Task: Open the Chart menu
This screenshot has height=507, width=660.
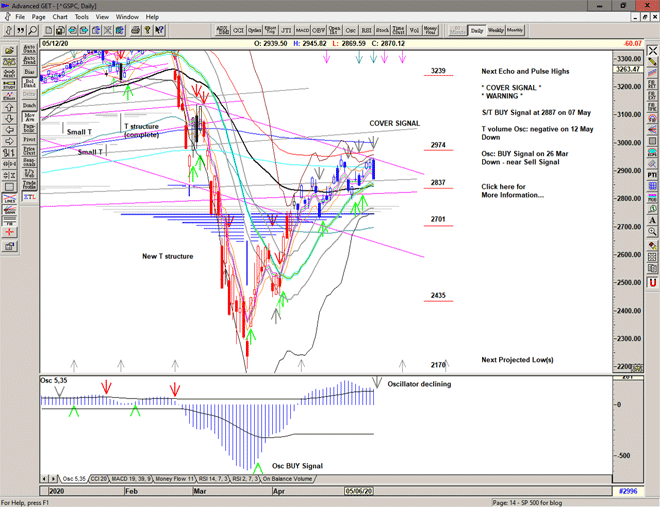Action: coord(60,17)
